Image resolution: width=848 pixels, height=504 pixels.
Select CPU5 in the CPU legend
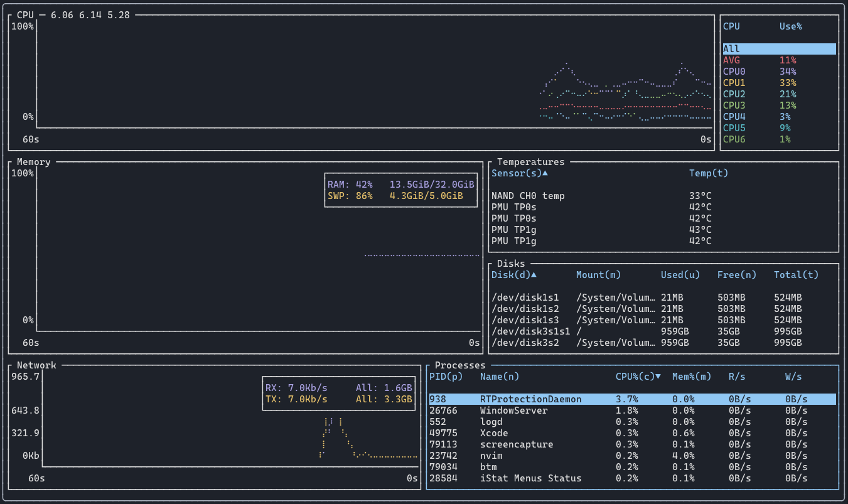pyautogui.click(x=779, y=128)
